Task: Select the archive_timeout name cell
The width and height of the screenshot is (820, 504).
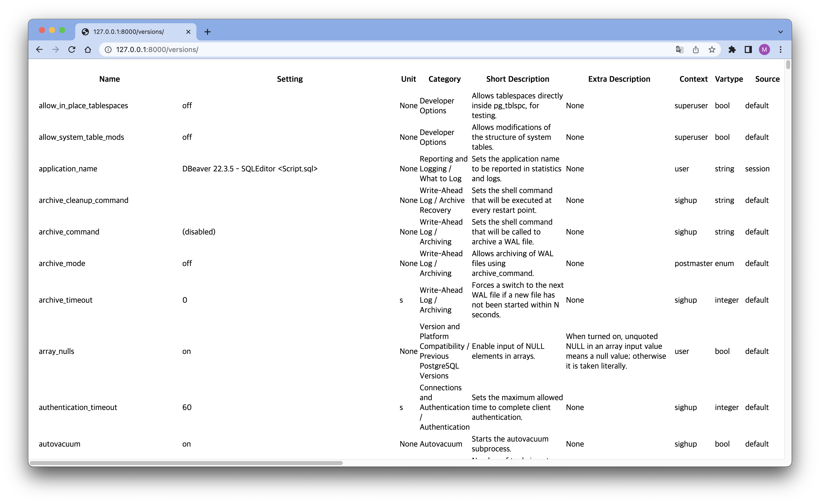Action: pyautogui.click(x=66, y=300)
